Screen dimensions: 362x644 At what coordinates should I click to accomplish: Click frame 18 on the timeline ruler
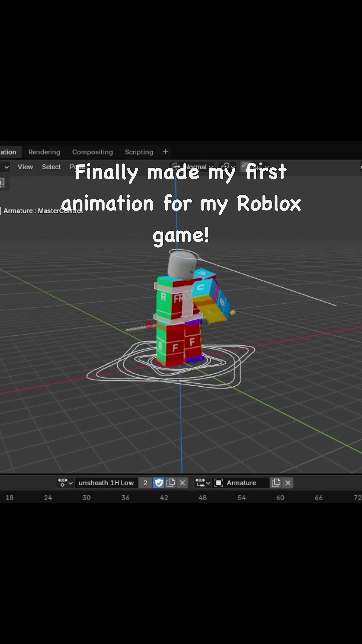point(10,497)
